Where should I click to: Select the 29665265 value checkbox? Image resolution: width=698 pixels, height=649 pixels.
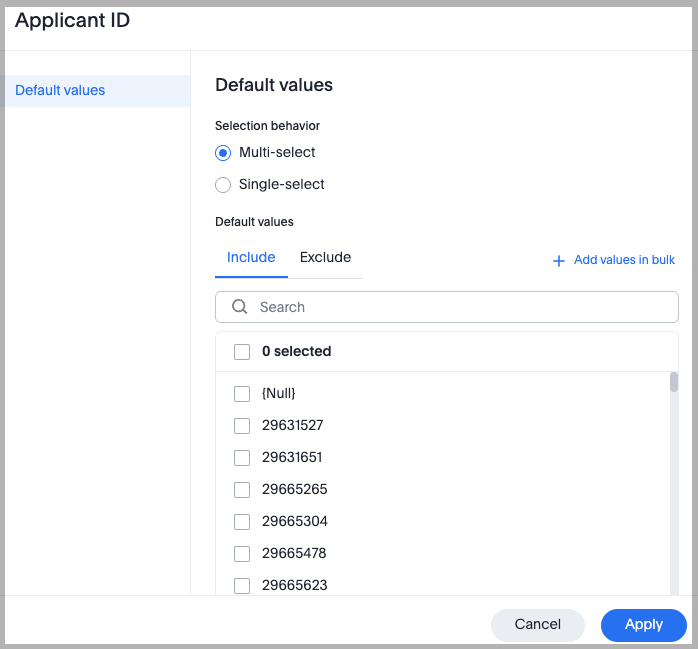pos(242,490)
